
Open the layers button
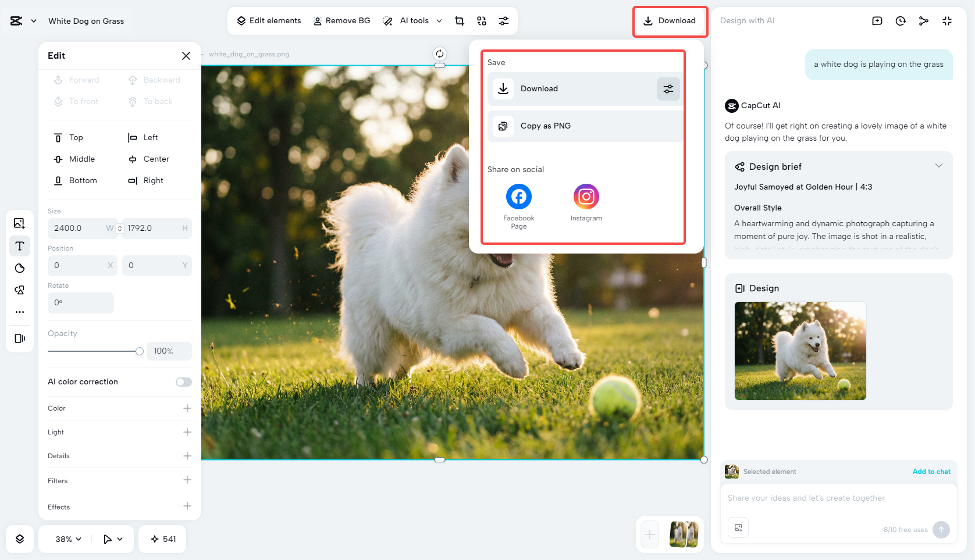pos(20,539)
